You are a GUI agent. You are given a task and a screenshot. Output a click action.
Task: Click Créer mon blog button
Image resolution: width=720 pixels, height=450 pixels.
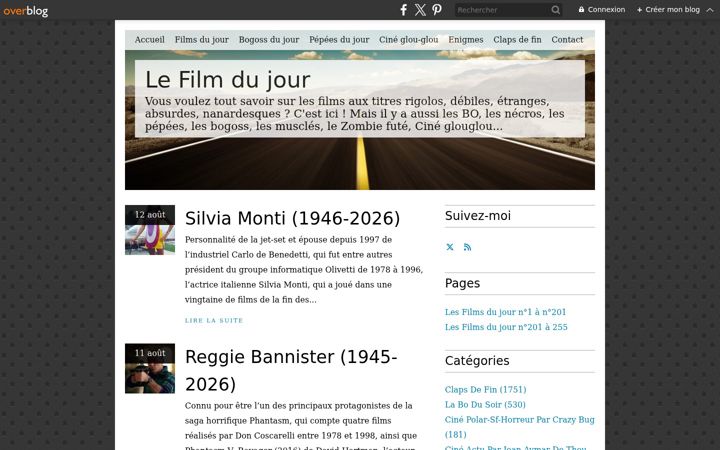(668, 9)
